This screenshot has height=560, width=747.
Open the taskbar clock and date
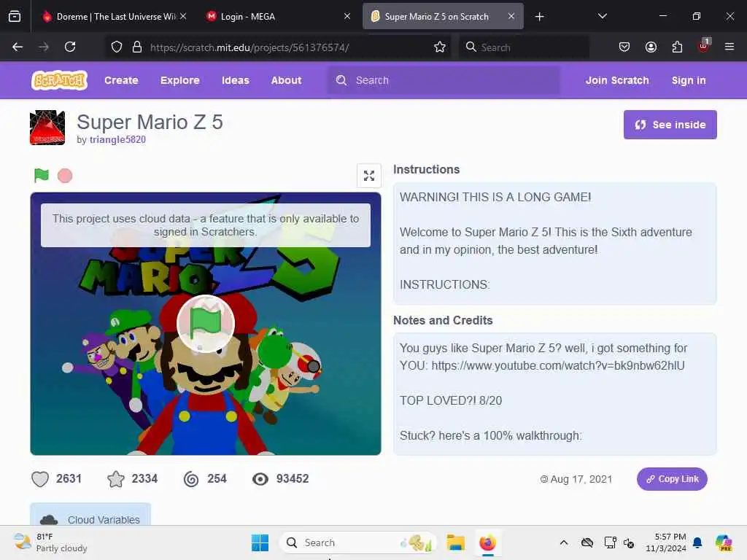click(x=665, y=542)
